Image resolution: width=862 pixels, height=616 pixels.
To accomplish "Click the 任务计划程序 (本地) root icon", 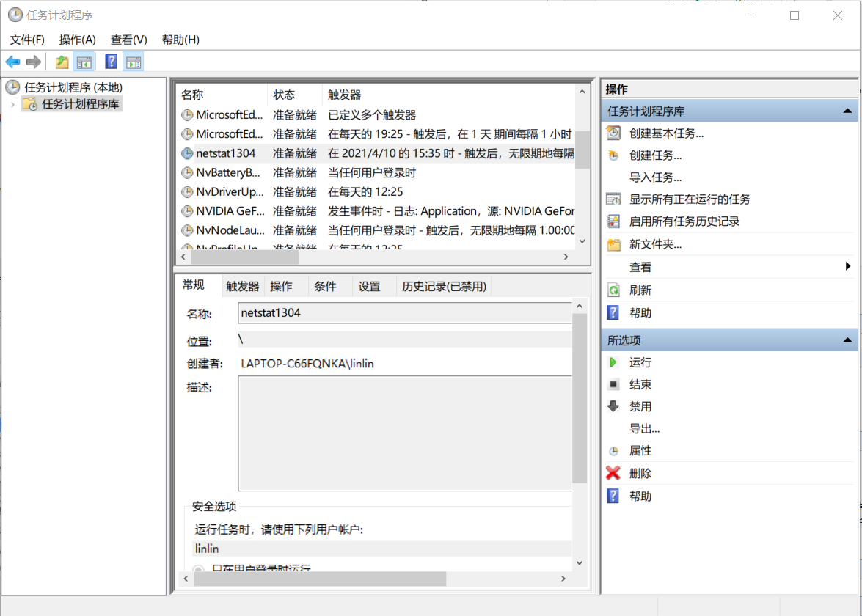I will pyautogui.click(x=13, y=87).
